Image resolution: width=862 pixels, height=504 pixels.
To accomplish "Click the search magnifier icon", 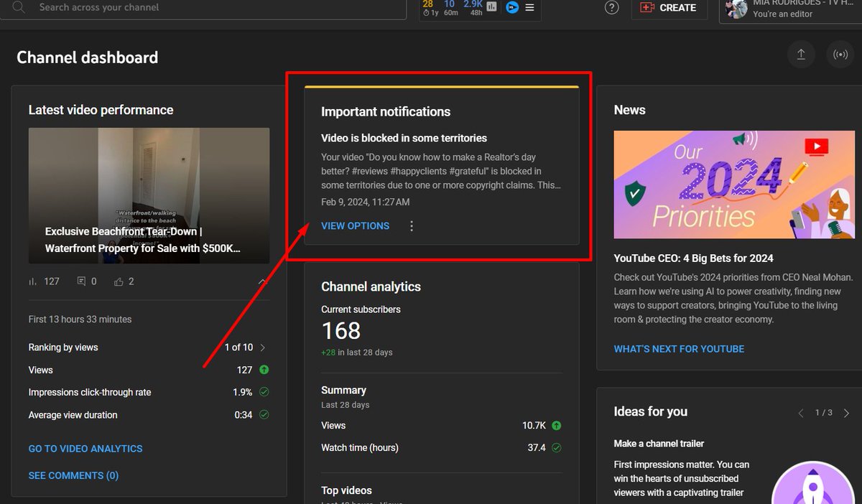I will point(19,7).
